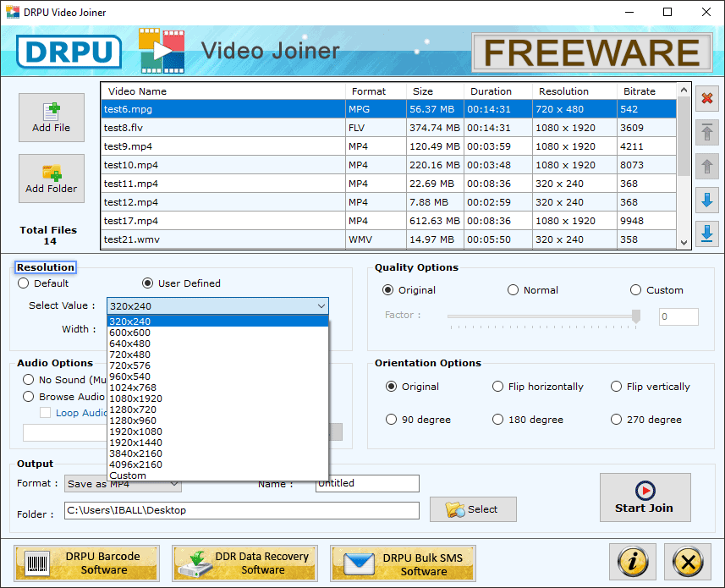The height and width of the screenshot is (588, 725).
Task: Select the test8.flv row
Action: [x=388, y=128]
